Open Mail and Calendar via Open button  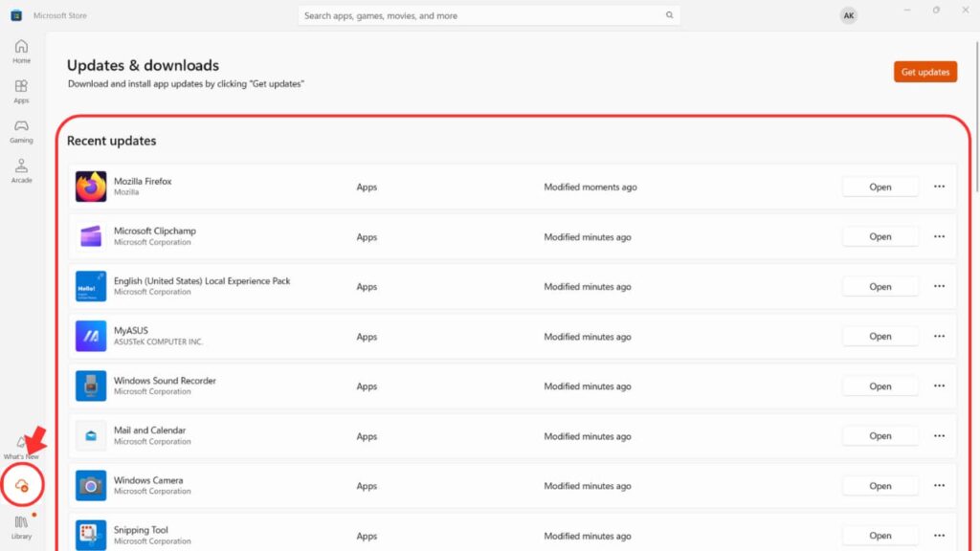[880, 436]
